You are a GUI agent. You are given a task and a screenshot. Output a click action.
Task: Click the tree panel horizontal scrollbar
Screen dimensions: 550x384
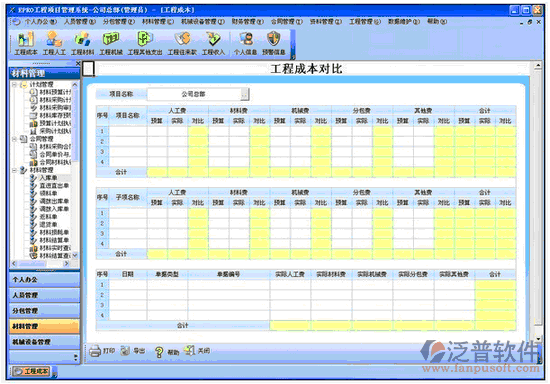[x=41, y=263]
